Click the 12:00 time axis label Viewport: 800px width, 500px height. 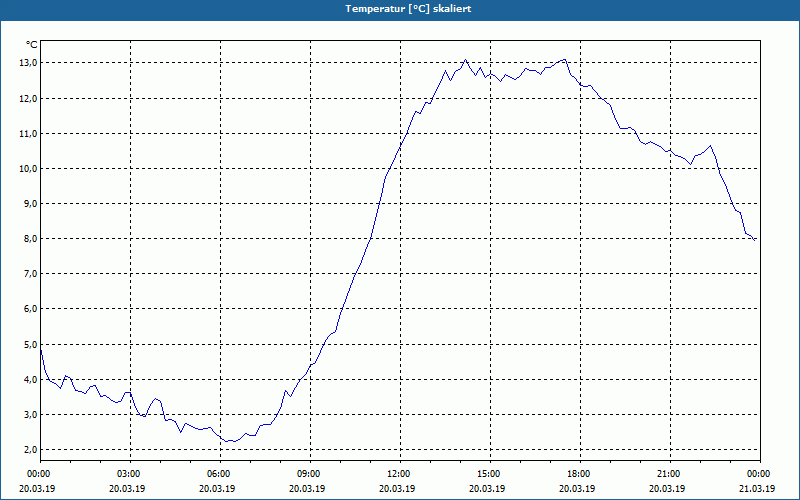pyautogui.click(x=400, y=474)
